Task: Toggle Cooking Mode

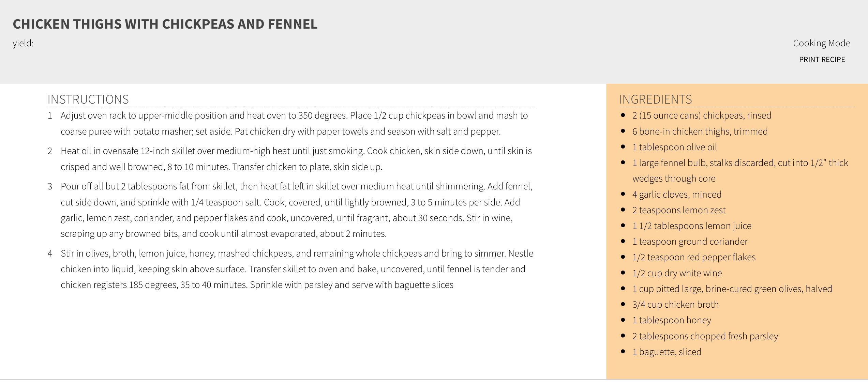Action: pos(821,43)
